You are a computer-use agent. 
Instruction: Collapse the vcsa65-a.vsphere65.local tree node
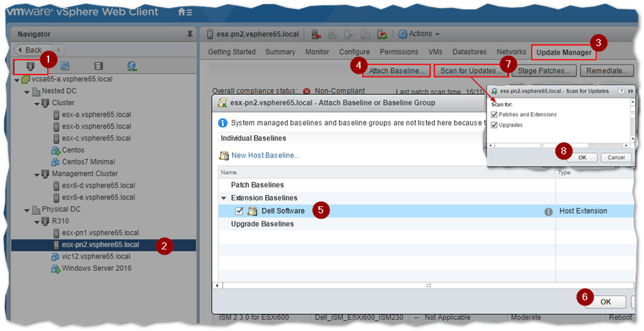point(17,80)
